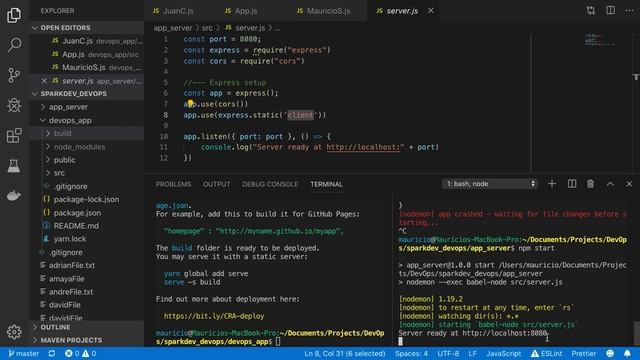Open the Debug Console tab

point(270,184)
